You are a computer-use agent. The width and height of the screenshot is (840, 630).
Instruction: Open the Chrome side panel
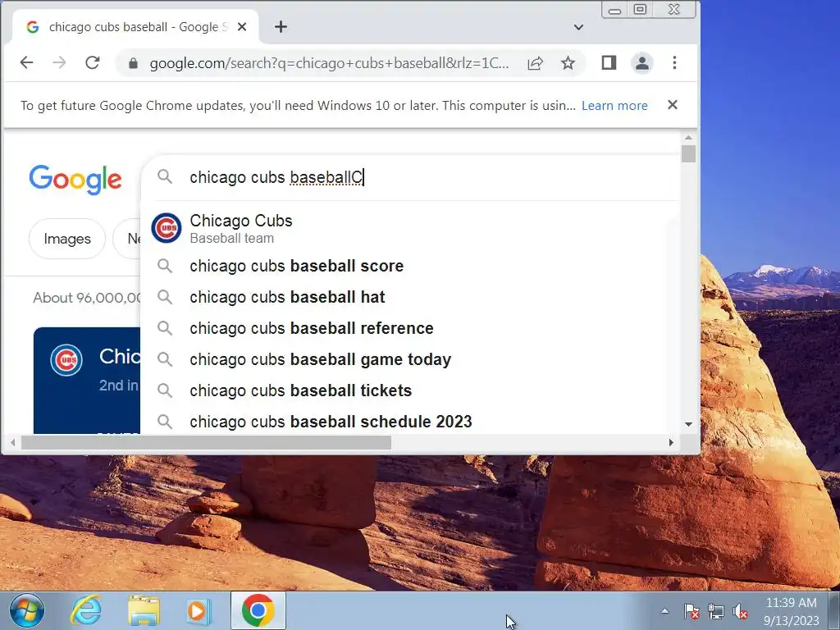tap(609, 62)
